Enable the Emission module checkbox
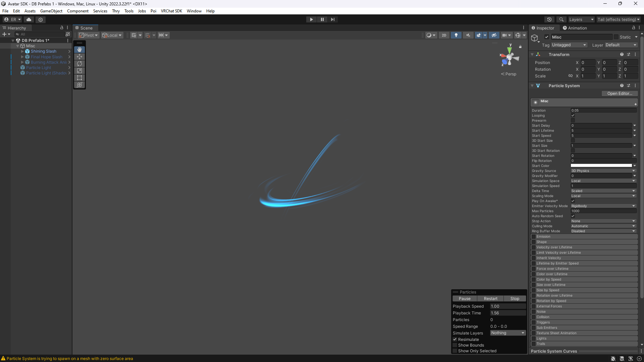This screenshot has width=644, height=362. coord(533,237)
